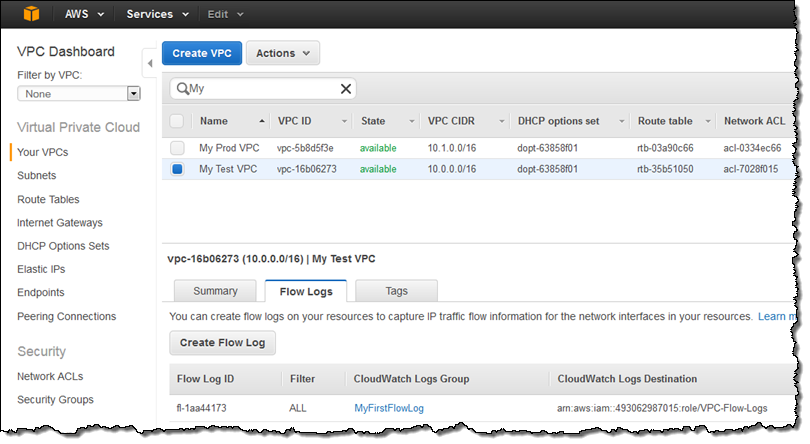The image size is (810, 444).
Task: Click the Create Flow Log button
Action: 222,342
